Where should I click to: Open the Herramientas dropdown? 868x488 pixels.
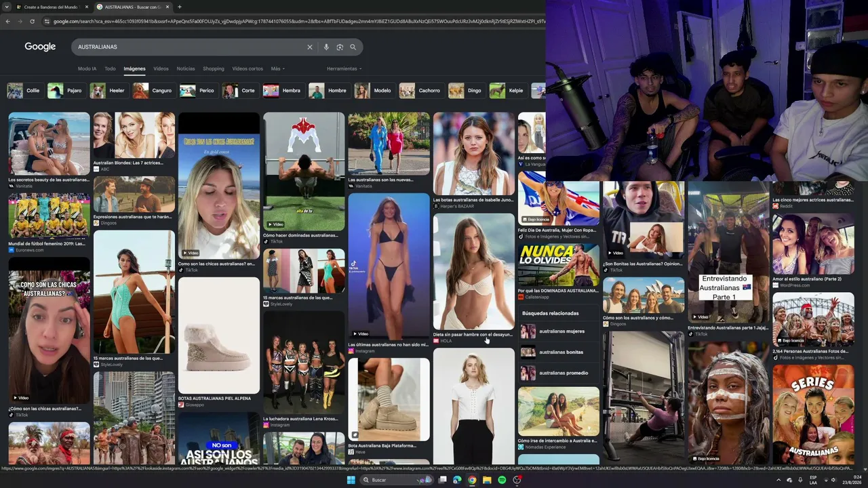344,68
